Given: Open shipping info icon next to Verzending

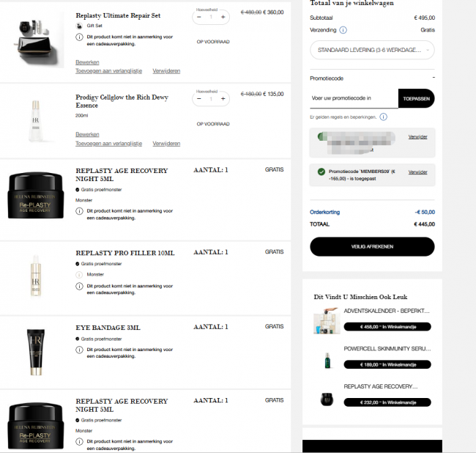Looking at the screenshot, I should [x=343, y=30].
